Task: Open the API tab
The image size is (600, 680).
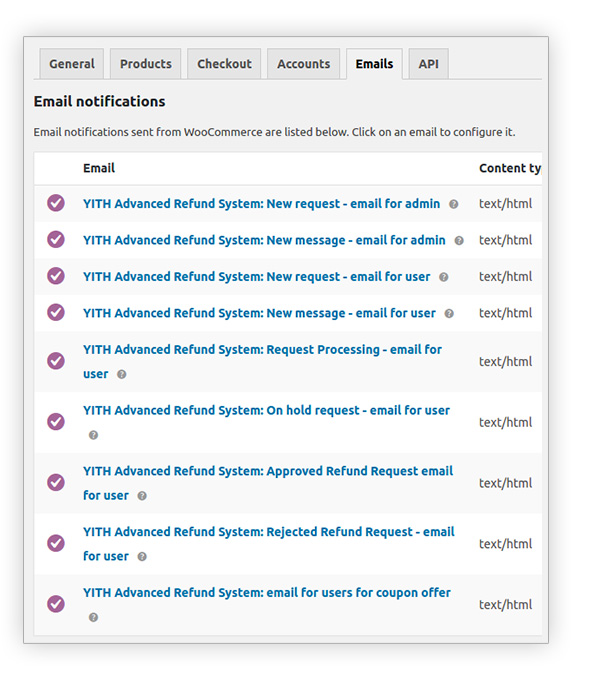Action: coord(428,64)
